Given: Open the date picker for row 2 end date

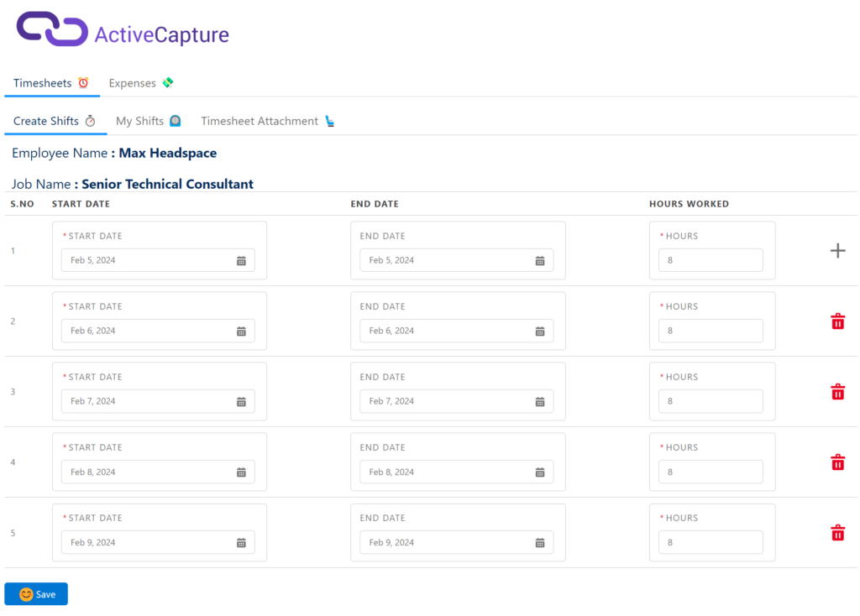Looking at the screenshot, I should click(x=540, y=331).
